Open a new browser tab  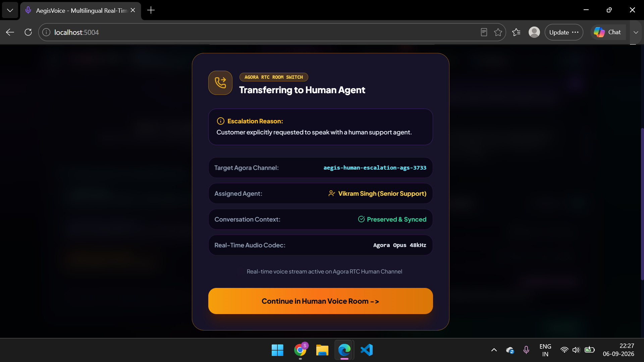pos(151,10)
